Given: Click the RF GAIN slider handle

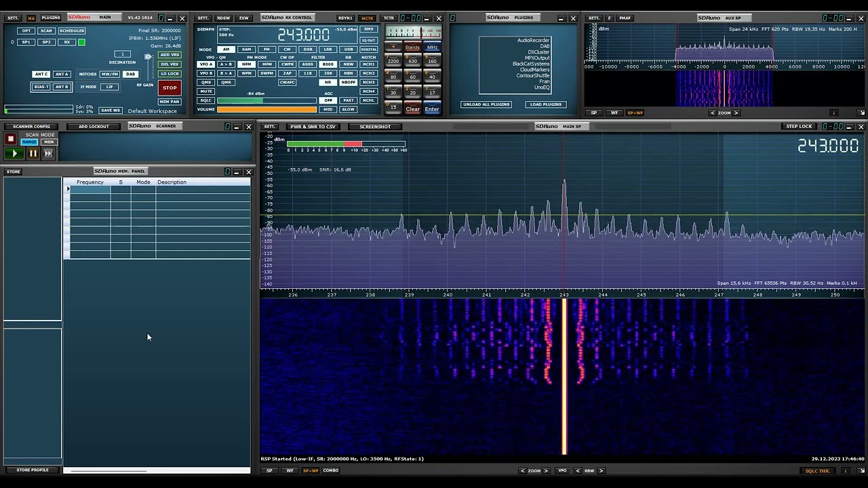Looking at the screenshot, I should tap(147, 58).
